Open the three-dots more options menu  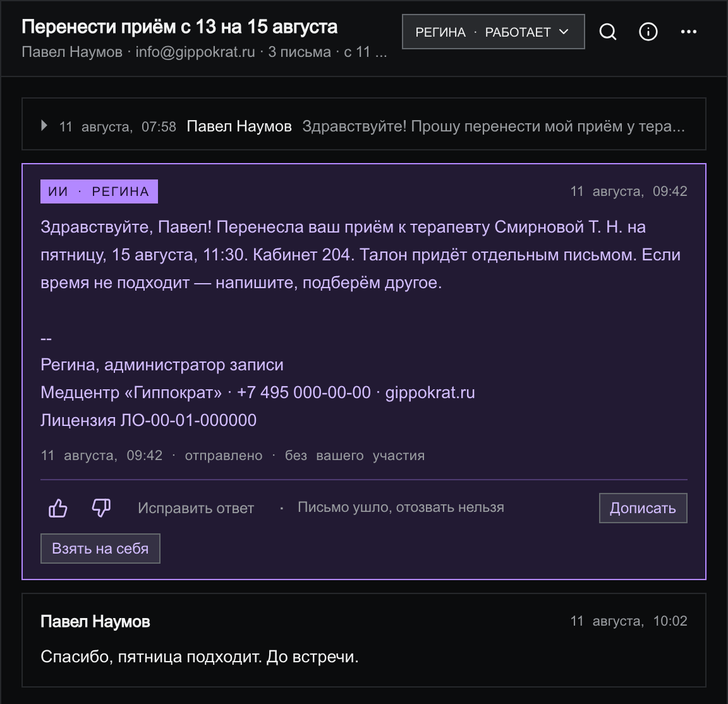coord(689,32)
